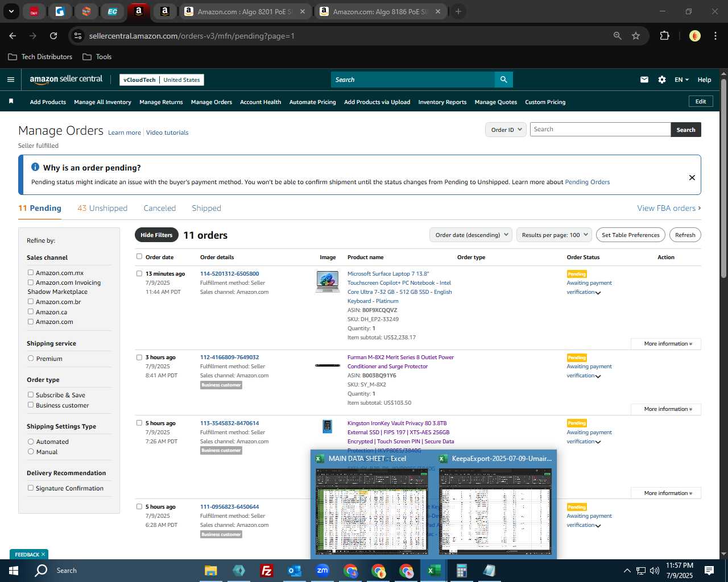This screenshot has width=728, height=582.
Task: Expand Awaiting payment verification for Surface Laptop order
Action: 598,293
